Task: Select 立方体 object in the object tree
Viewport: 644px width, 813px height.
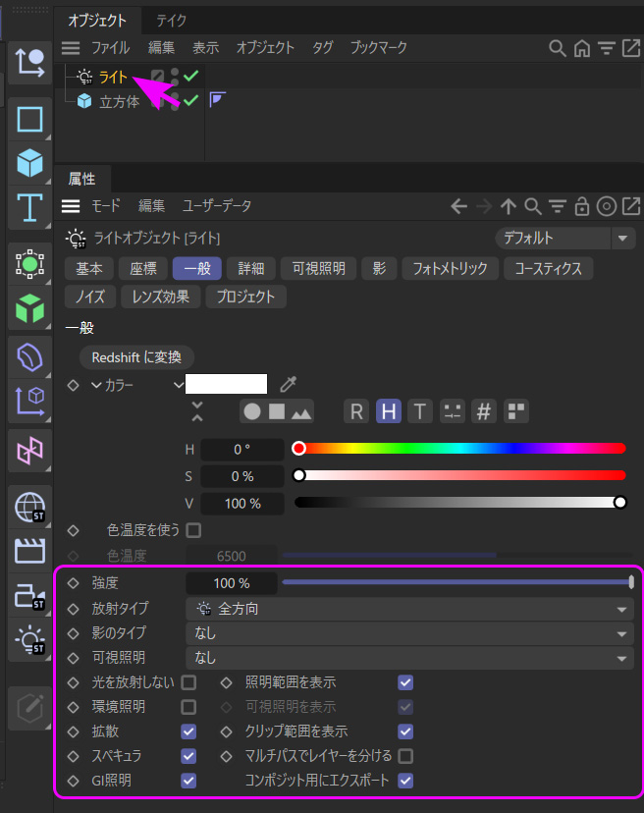Action: [119, 101]
